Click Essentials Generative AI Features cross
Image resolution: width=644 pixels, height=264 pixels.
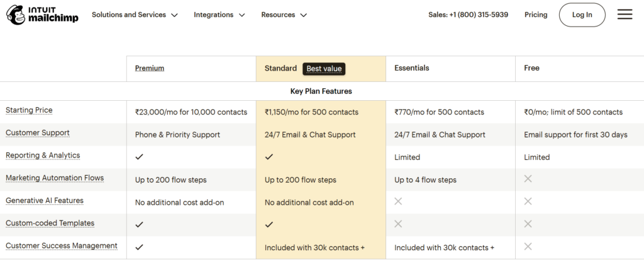coord(398,201)
